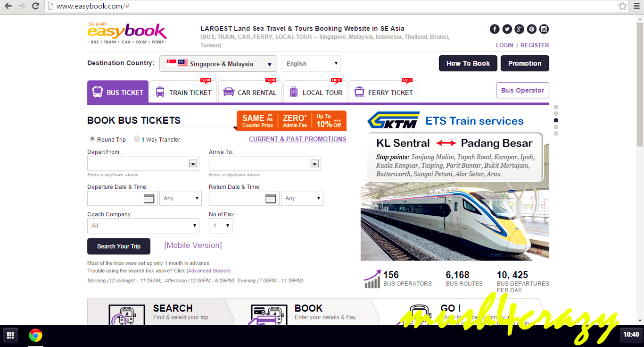
Task: Bookmark page with the star icon
Action: pos(622,6)
